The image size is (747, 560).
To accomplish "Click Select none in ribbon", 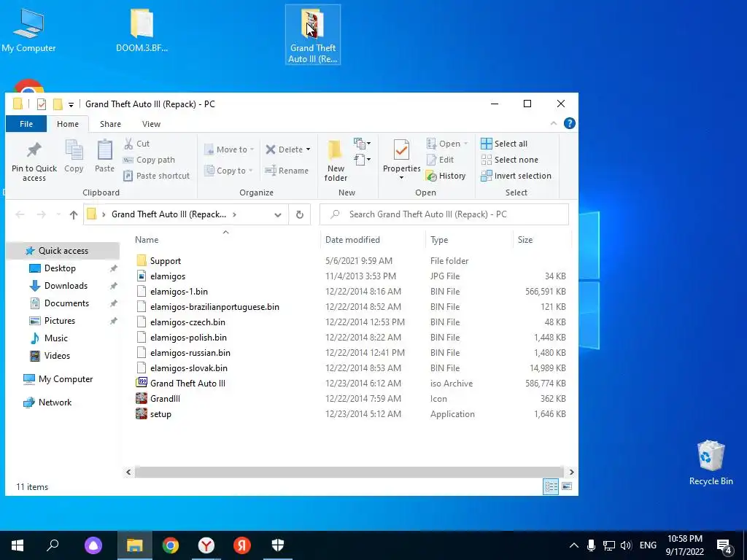I will tap(510, 160).
